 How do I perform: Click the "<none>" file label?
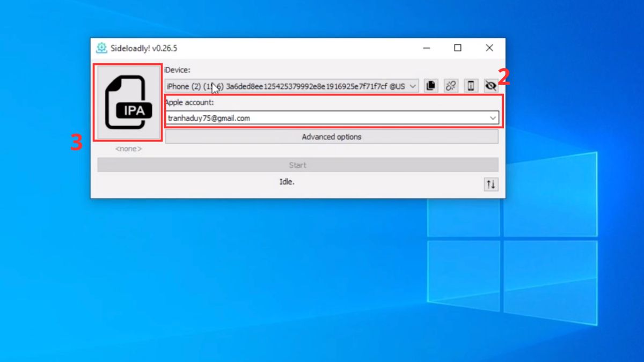(x=129, y=149)
